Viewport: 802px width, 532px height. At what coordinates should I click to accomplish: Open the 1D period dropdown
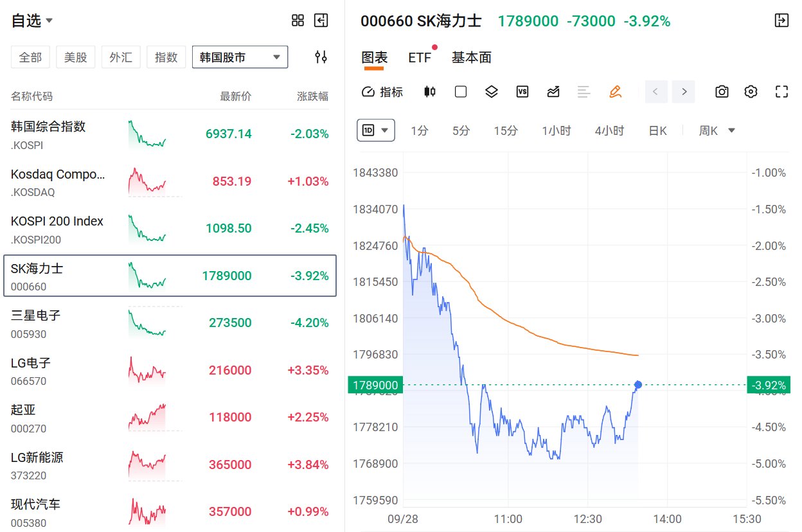(x=376, y=130)
